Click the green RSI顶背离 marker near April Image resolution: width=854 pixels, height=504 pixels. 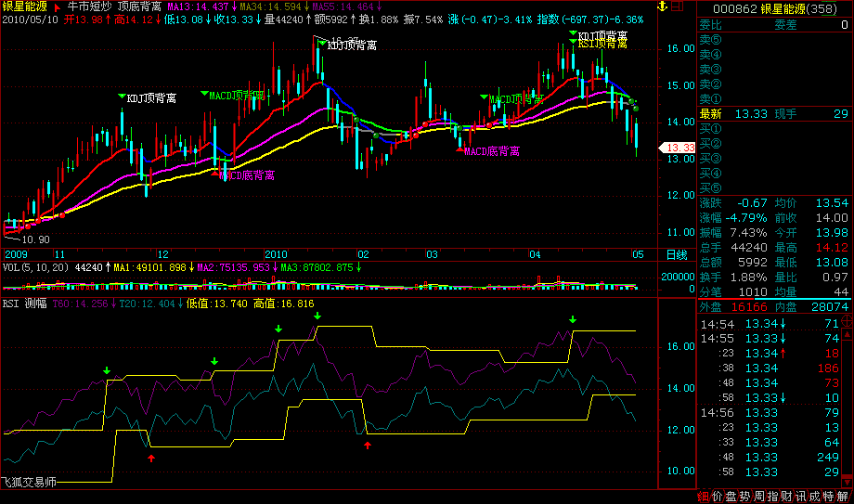point(602,44)
